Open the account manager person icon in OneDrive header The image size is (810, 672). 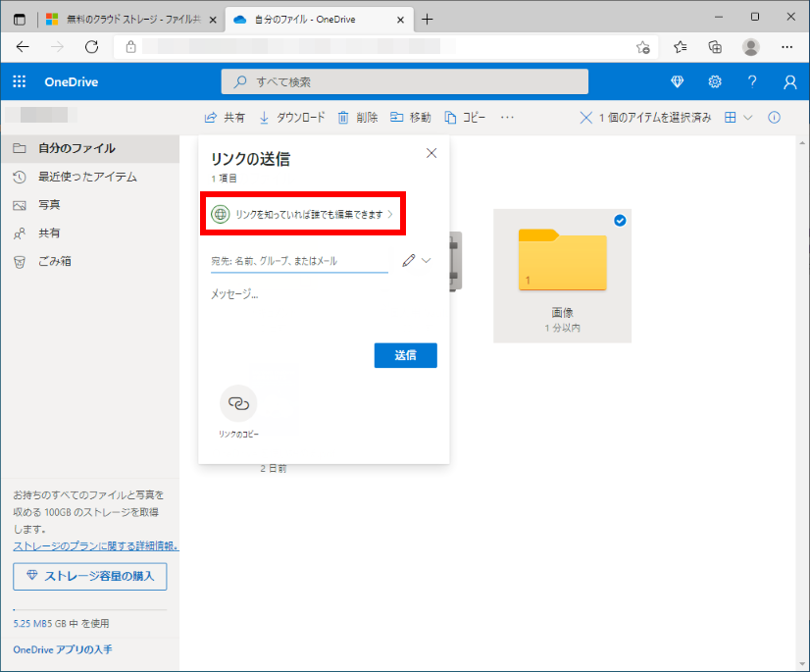789,81
